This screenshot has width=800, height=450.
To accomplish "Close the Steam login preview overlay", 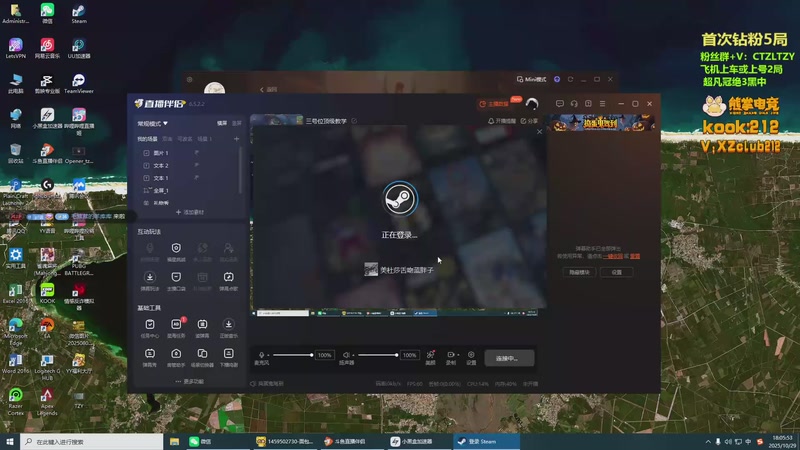I will pyautogui.click(x=539, y=132).
